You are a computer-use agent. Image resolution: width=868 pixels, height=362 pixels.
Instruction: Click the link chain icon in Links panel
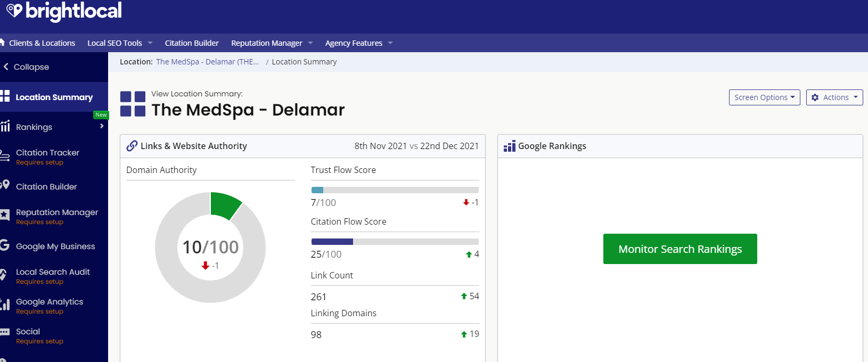132,146
